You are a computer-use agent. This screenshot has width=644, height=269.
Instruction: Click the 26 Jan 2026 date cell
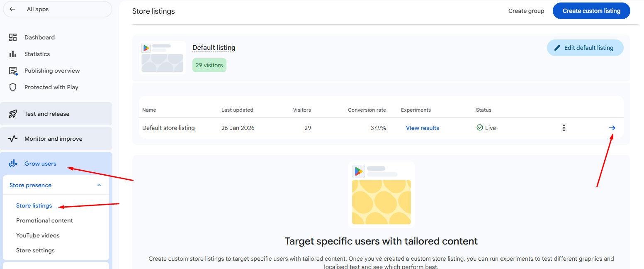pos(238,128)
